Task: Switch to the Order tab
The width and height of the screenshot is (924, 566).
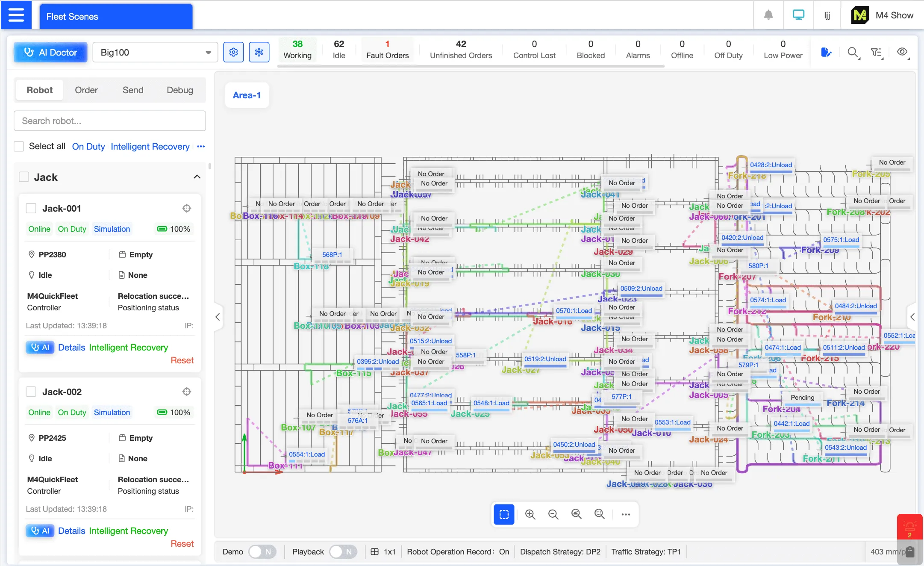Action: (x=86, y=90)
